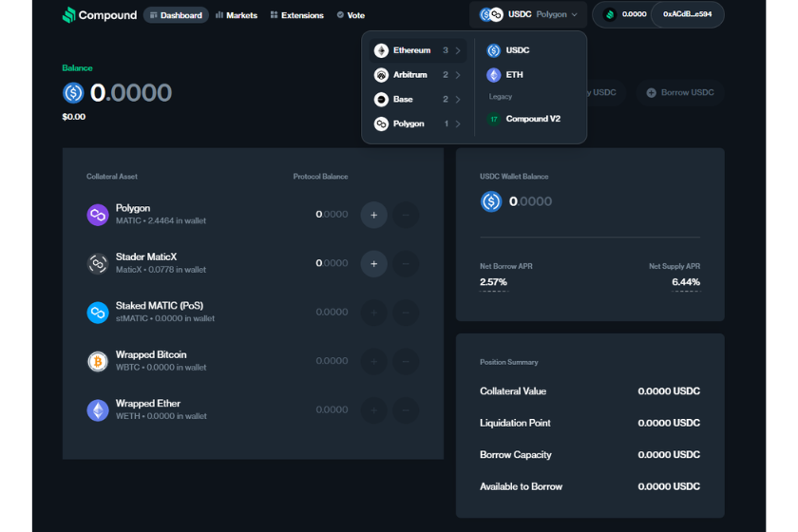Viewport: 798px width, 532px height.
Task: Click the Wrapped Bitcoin token icon
Action: [x=98, y=361]
